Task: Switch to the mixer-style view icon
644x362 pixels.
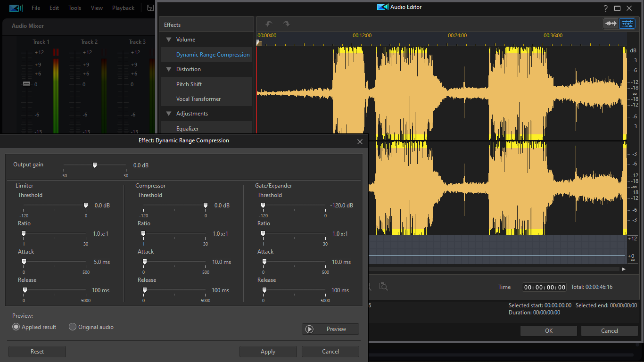Action: click(x=627, y=24)
